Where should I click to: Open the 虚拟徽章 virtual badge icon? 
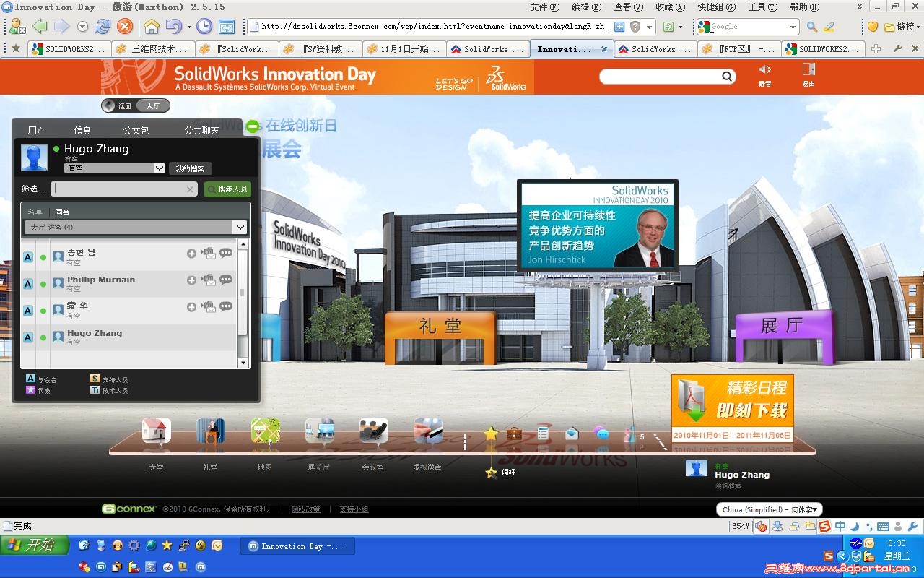click(427, 431)
